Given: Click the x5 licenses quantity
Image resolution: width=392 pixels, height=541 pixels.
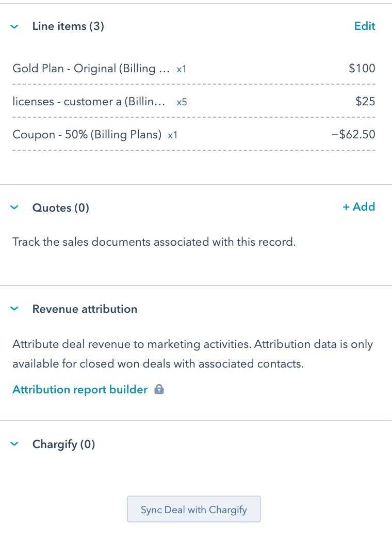Looking at the screenshot, I should 182,102.
